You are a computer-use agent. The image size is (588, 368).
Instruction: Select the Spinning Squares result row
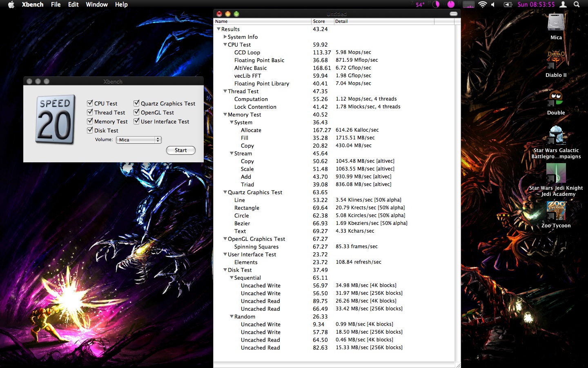click(256, 247)
